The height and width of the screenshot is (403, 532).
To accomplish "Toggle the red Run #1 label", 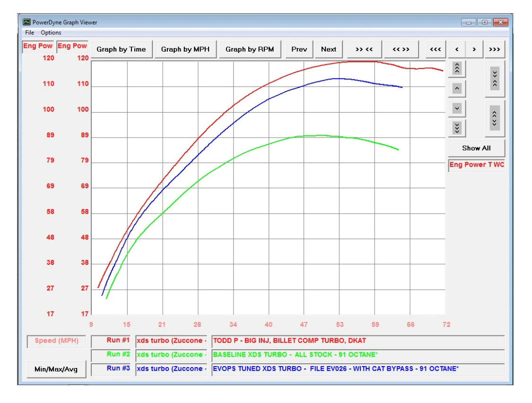I will pos(111,341).
